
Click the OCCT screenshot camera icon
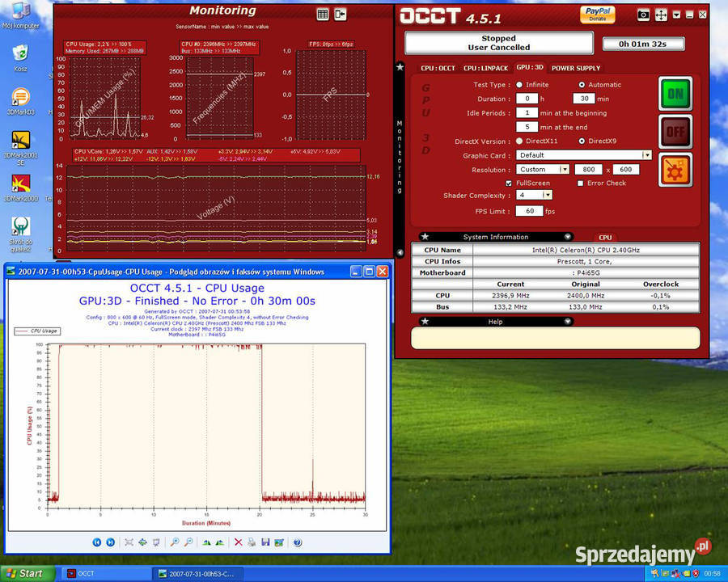coord(643,15)
